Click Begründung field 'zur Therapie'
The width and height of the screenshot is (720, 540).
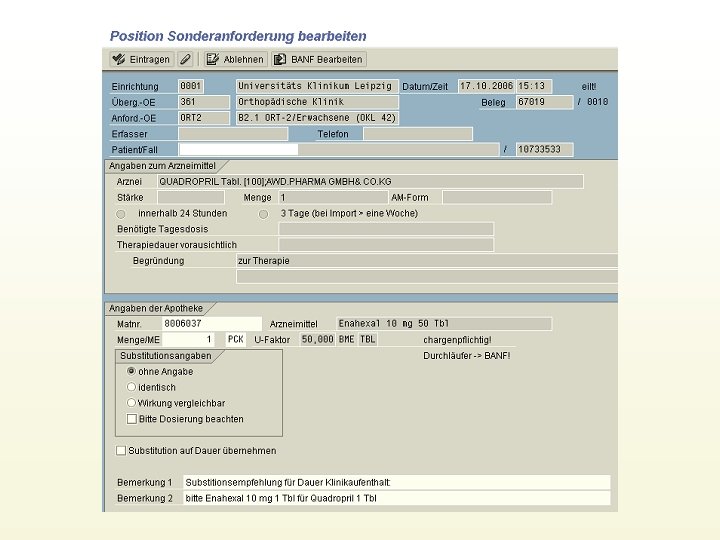[x=427, y=260]
